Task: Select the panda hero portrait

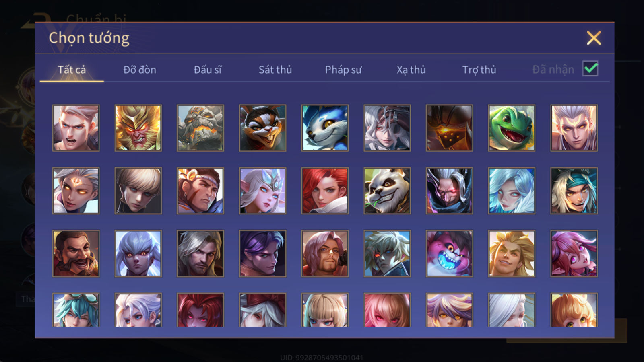Action: [387, 191]
